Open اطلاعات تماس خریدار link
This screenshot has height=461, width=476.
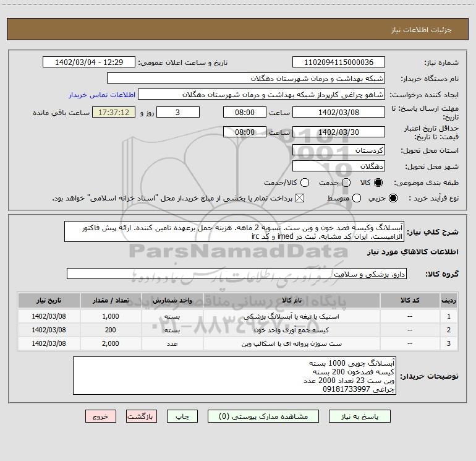(x=102, y=95)
